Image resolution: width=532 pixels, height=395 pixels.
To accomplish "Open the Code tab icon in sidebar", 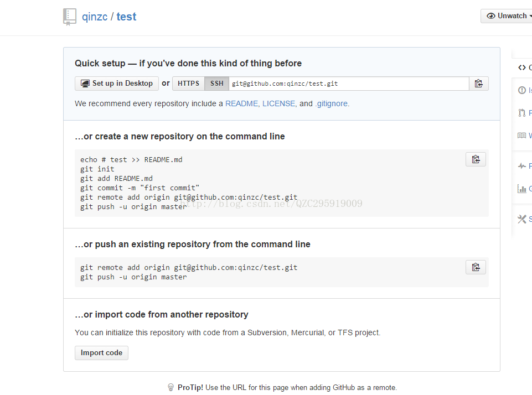I will point(522,67).
